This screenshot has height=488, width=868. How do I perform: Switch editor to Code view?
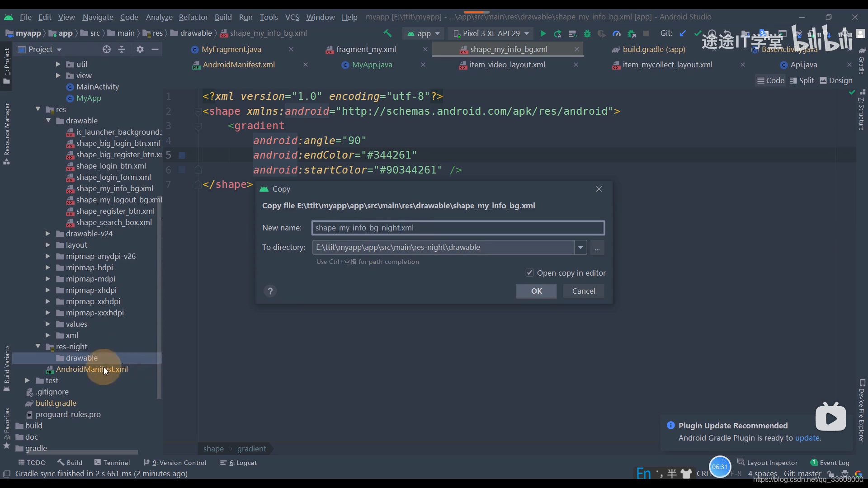tap(771, 80)
